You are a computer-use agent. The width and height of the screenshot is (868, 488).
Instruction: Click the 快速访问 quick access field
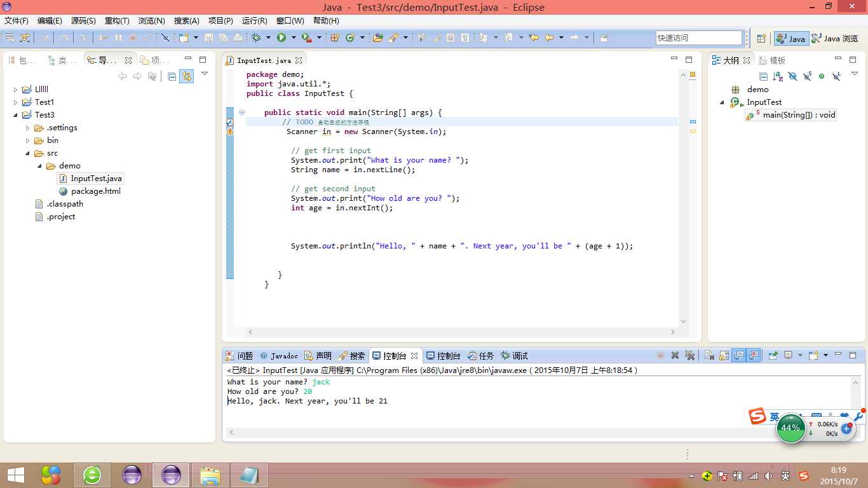[699, 38]
